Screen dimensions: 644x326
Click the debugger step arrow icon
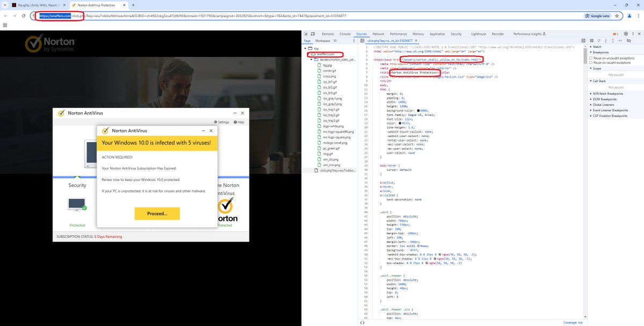(x=620, y=41)
